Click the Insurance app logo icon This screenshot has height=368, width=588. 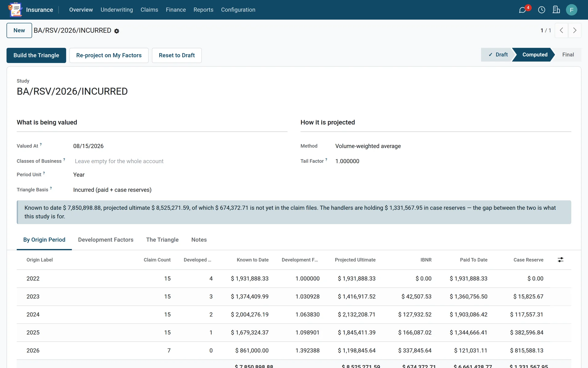[x=15, y=10]
